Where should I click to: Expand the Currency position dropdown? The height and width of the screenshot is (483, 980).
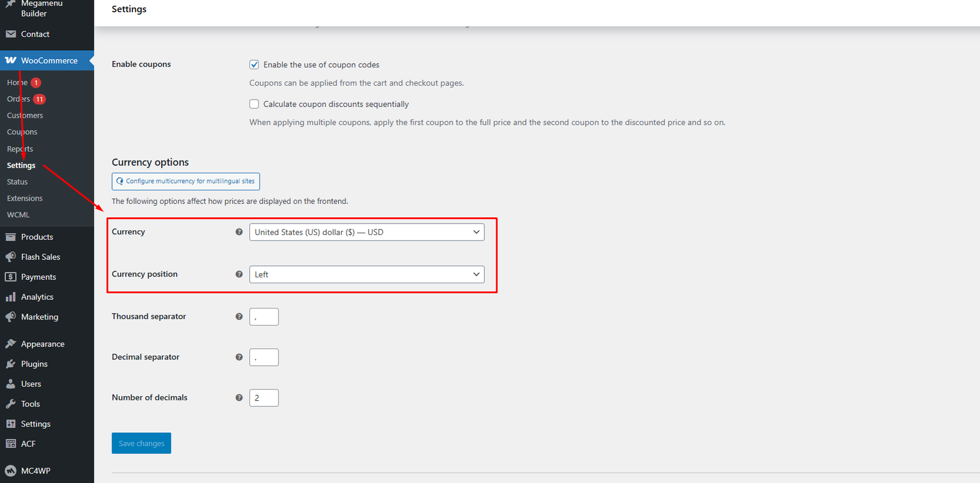tap(367, 274)
